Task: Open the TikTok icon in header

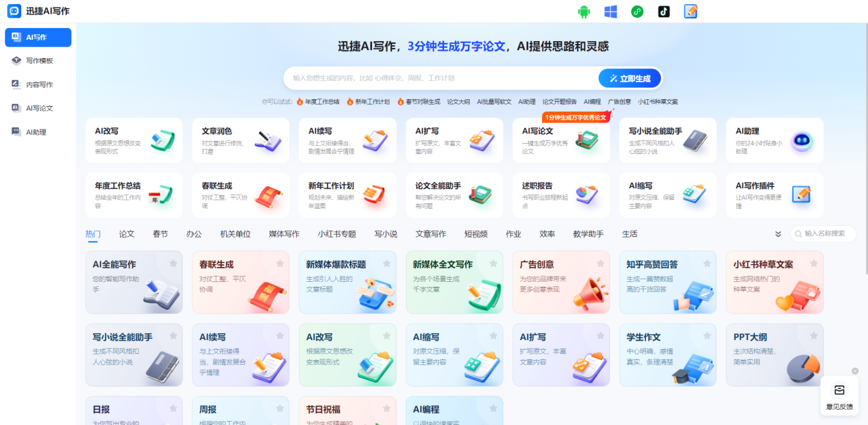Action: click(664, 12)
